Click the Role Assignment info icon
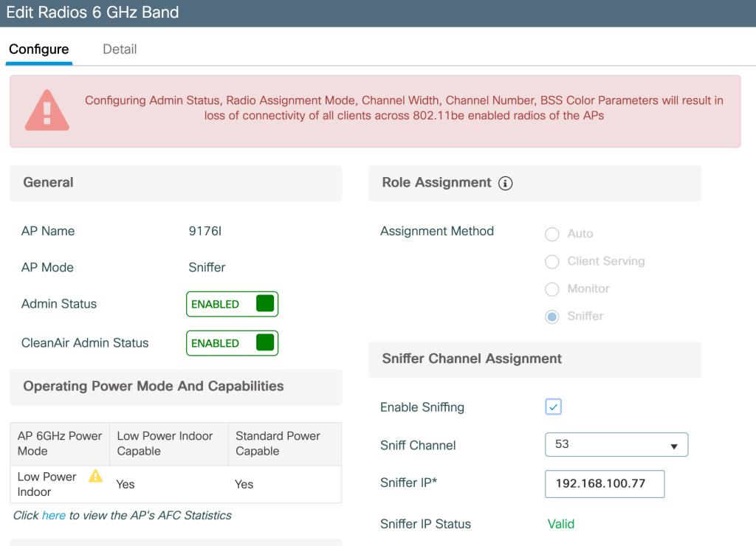 (x=505, y=184)
